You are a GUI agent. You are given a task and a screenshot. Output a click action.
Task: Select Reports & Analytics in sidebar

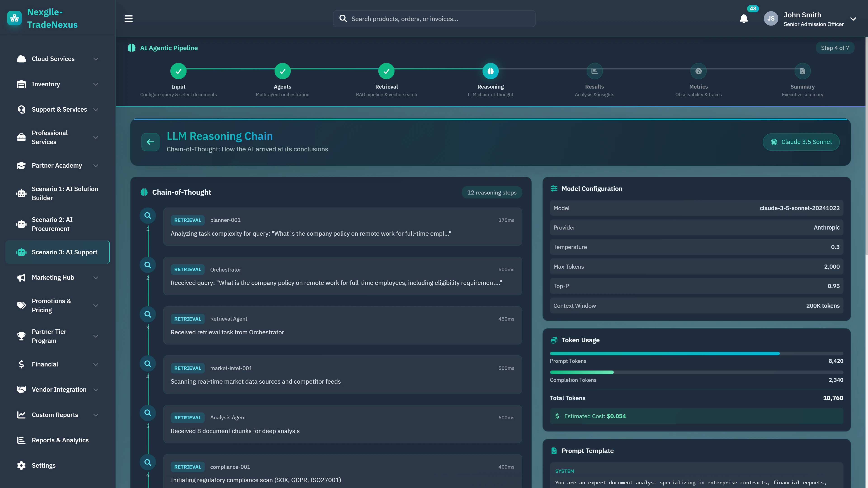click(60, 440)
